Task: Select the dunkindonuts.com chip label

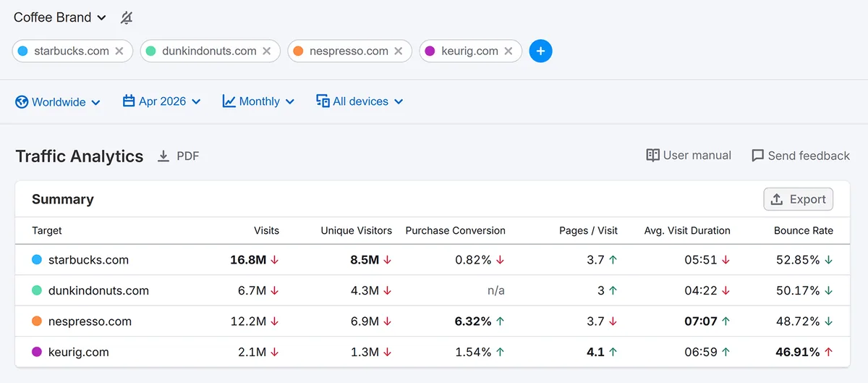Action: point(209,51)
